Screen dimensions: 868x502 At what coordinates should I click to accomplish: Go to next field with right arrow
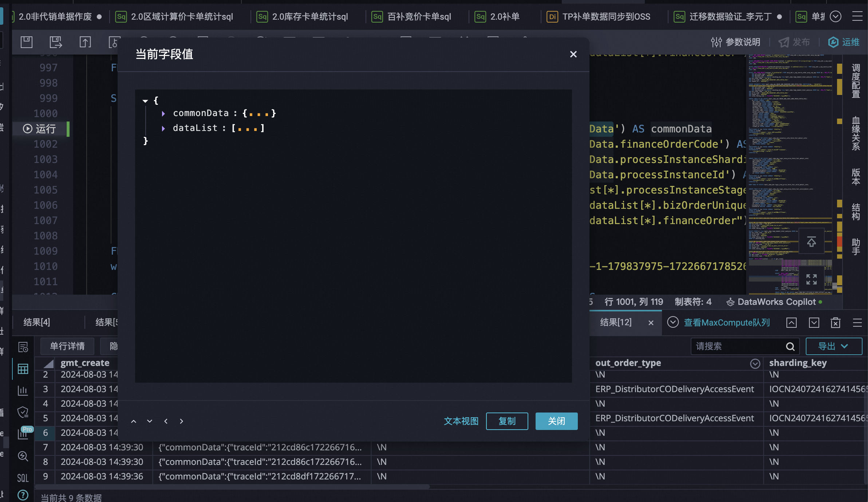181,421
